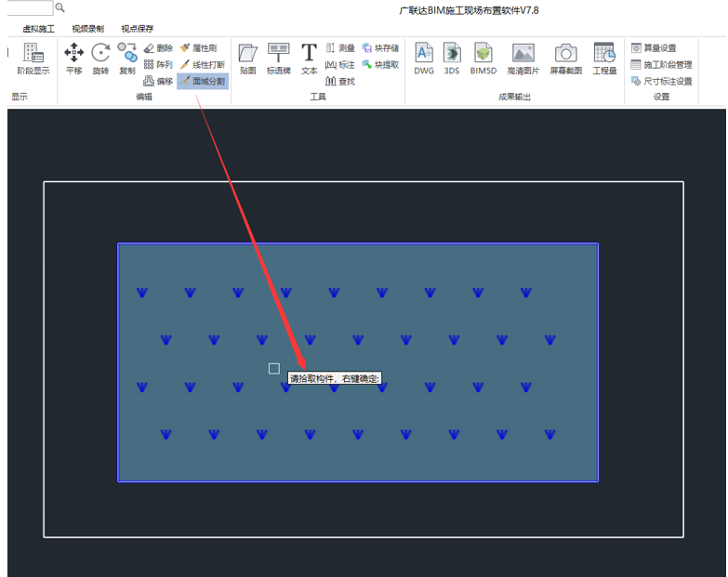Click 块提取 block extract
Screen dimensions: 728x577
point(380,64)
